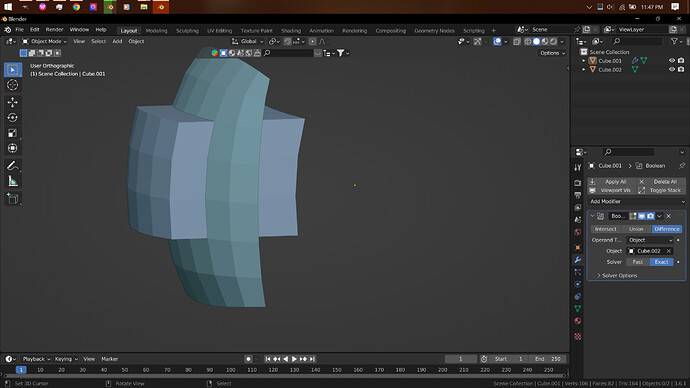This screenshot has width=690, height=388.
Task: Open the Output properties tab
Action: [x=578, y=195]
